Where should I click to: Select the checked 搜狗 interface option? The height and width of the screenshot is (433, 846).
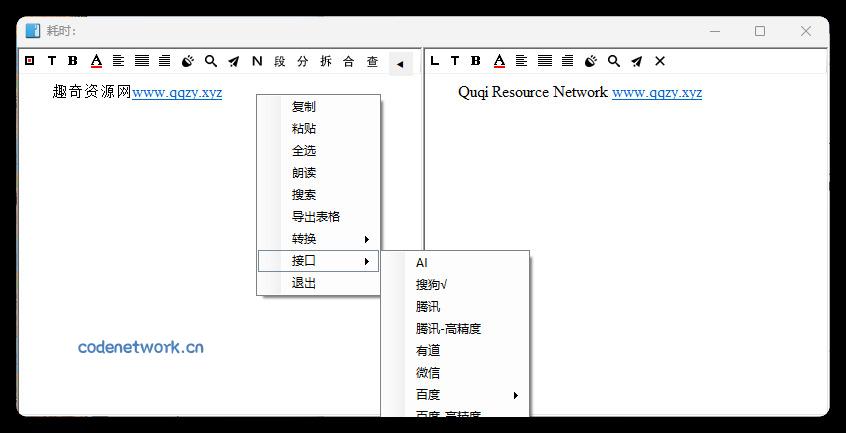pyautogui.click(x=432, y=285)
